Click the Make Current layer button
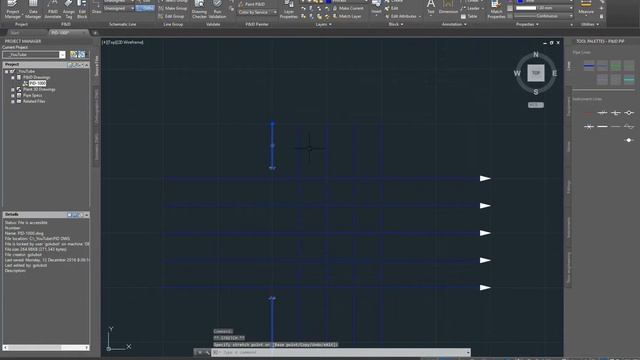 348,8
